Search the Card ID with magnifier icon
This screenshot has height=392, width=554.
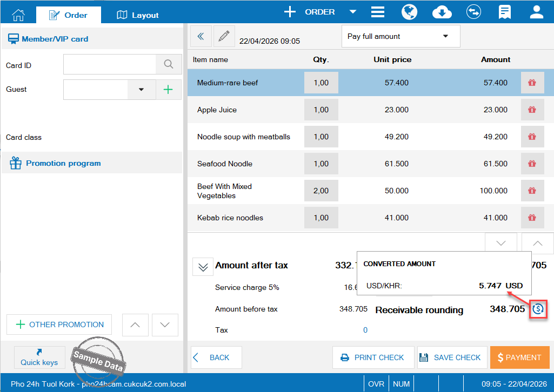click(x=169, y=65)
